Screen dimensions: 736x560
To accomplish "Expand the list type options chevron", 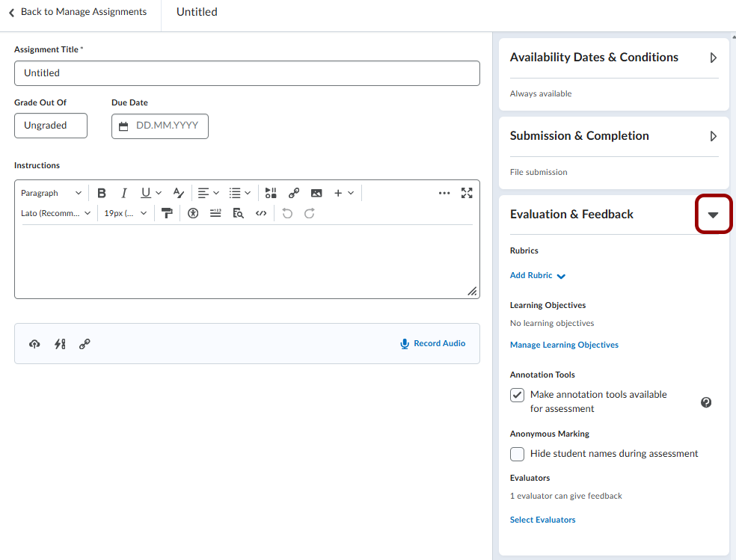I will coord(248,193).
